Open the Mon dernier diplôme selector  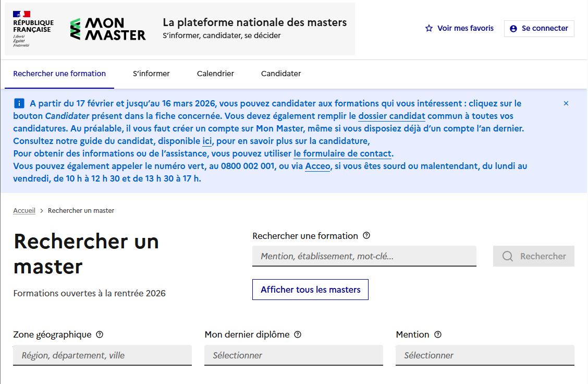(293, 355)
